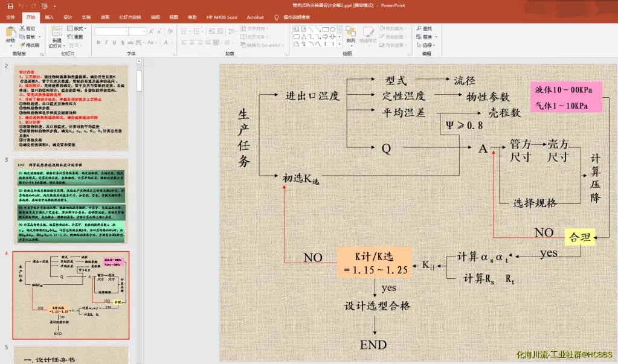This screenshot has height=364, width=618.
Task: Toggle Bold formatting
Action: pyautogui.click(x=98, y=42)
